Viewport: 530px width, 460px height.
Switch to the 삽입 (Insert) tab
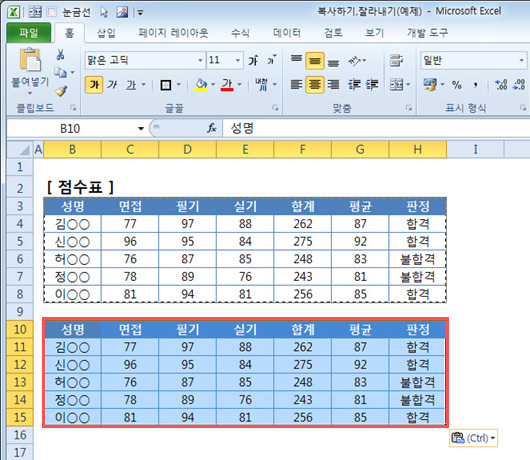click(106, 33)
